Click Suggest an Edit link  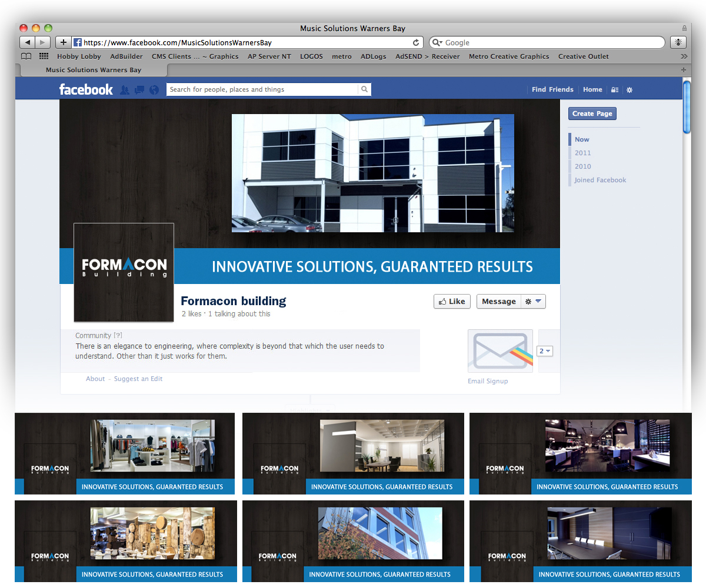coord(138,379)
